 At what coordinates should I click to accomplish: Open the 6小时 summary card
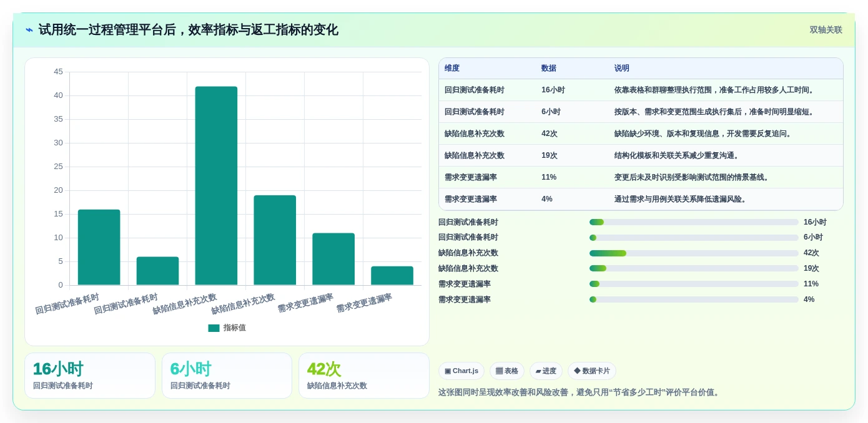[227, 376]
